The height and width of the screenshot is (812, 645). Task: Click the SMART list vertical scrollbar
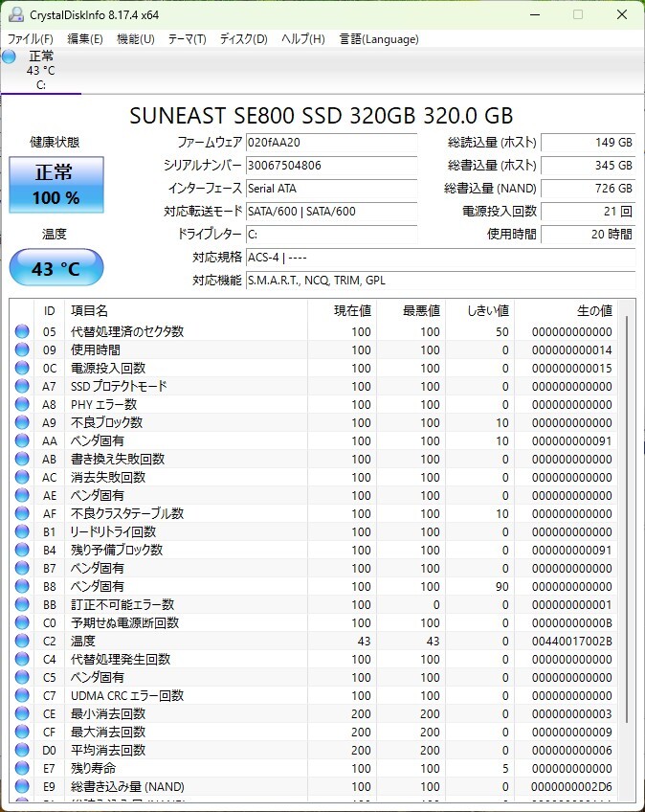click(x=628, y=518)
